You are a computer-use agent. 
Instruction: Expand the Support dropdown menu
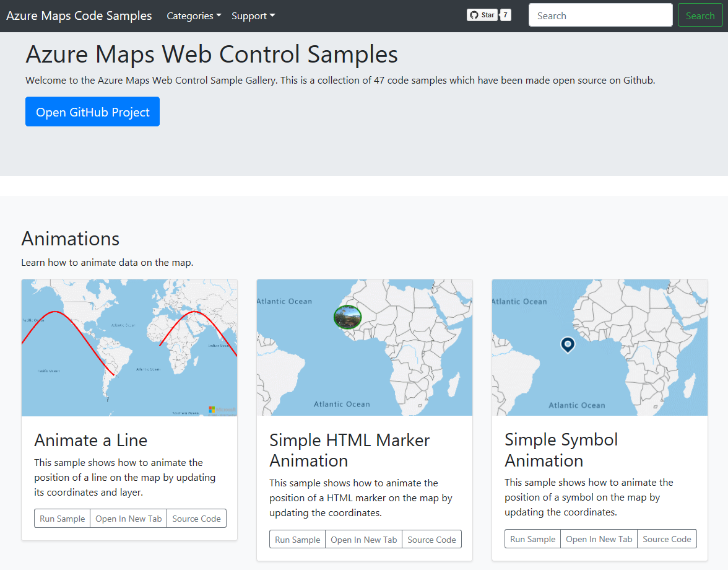pyautogui.click(x=253, y=15)
